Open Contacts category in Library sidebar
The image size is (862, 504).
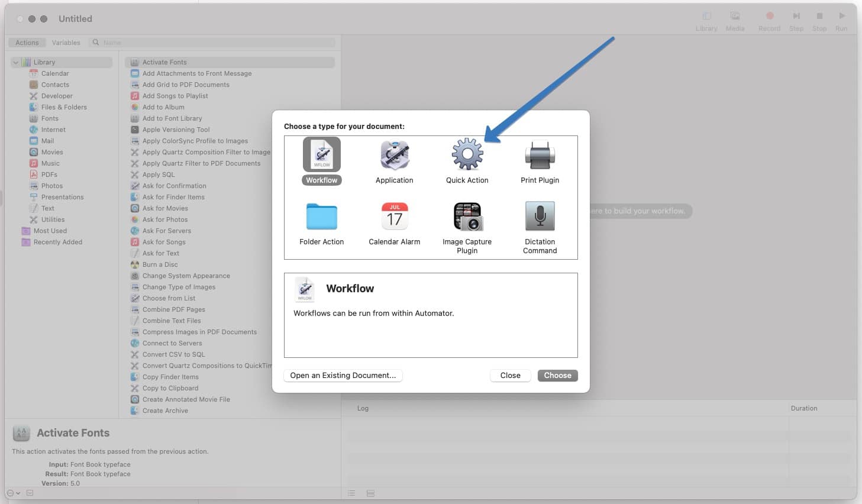point(55,85)
